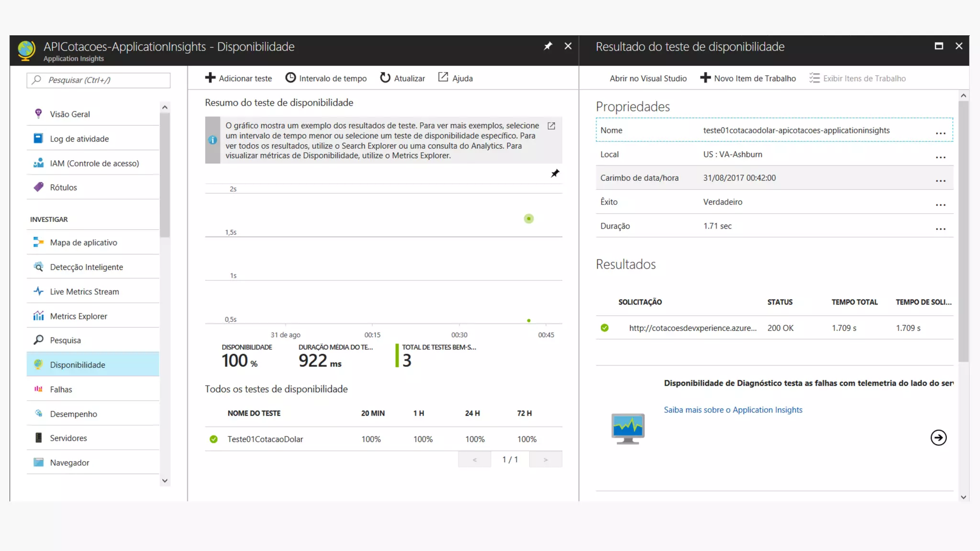Open Ajuda external help
The width and height of the screenshot is (980, 551).
click(x=455, y=78)
